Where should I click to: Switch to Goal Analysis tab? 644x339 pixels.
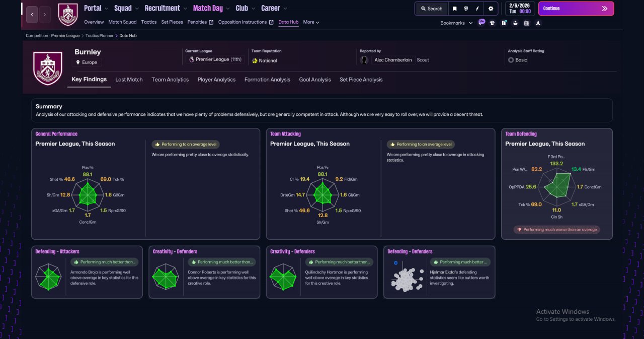pyautogui.click(x=315, y=80)
